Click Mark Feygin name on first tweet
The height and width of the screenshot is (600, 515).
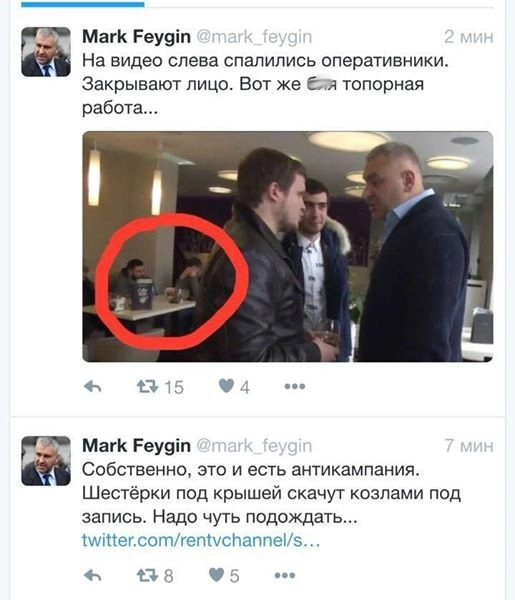136,37
